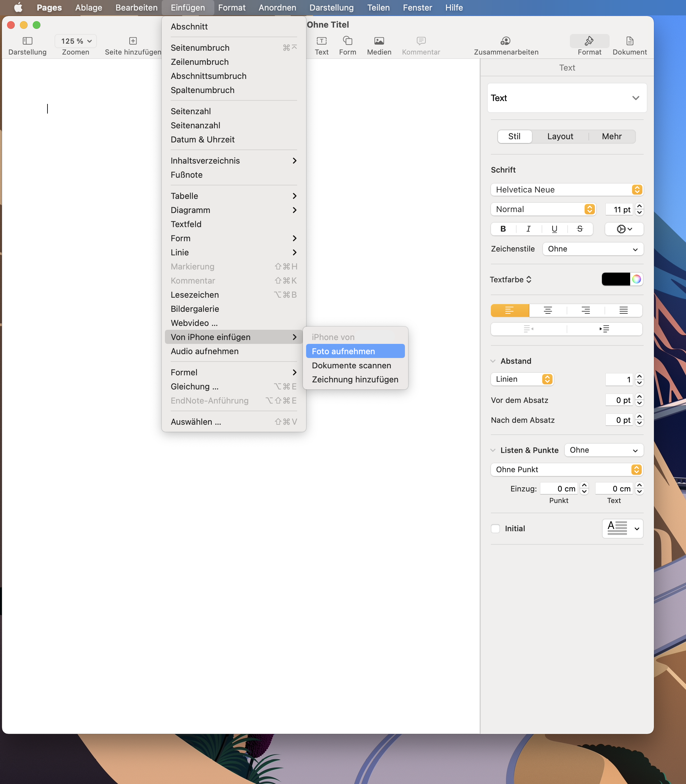Image resolution: width=686 pixels, height=784 pixels.
Task: Open the Medien toolbar icon
Action: click(379, 40)
